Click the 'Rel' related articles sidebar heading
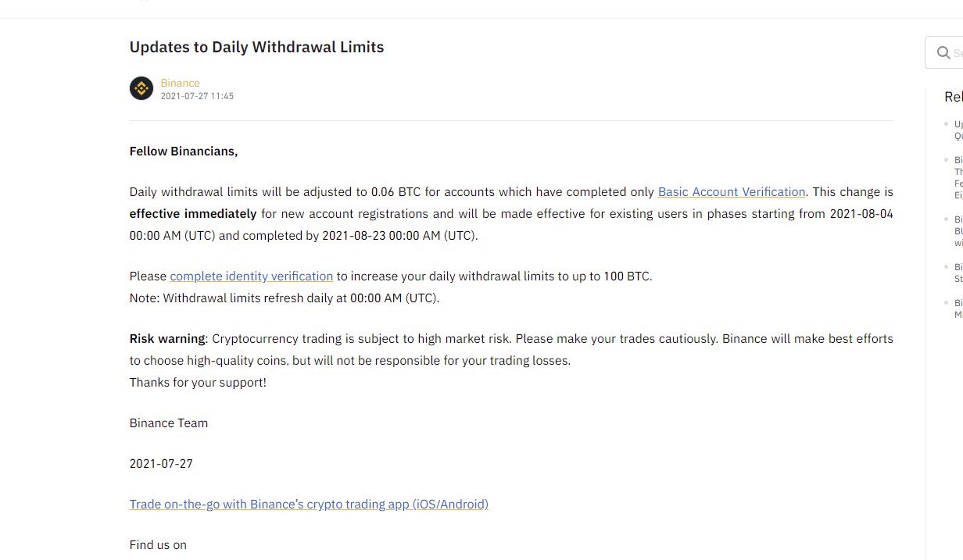Screen dimensions: 963x560 (953, 97)
